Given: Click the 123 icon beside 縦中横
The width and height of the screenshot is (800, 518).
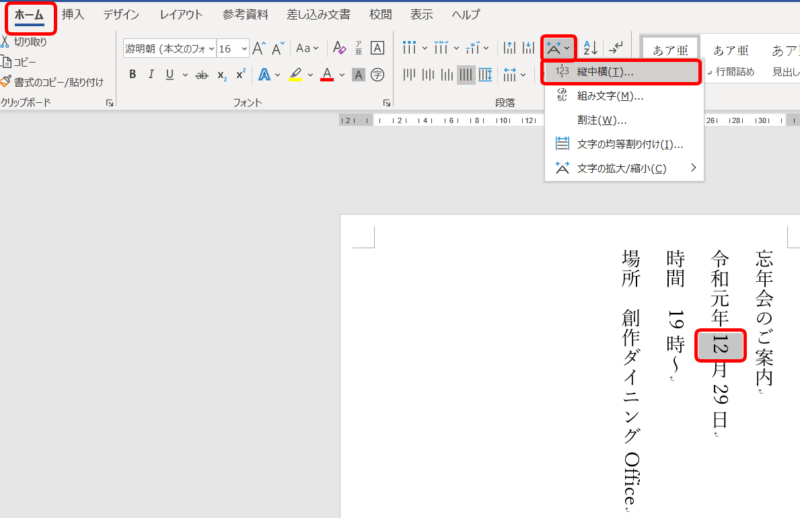Looking at the screenshot, I should [562, 71].
